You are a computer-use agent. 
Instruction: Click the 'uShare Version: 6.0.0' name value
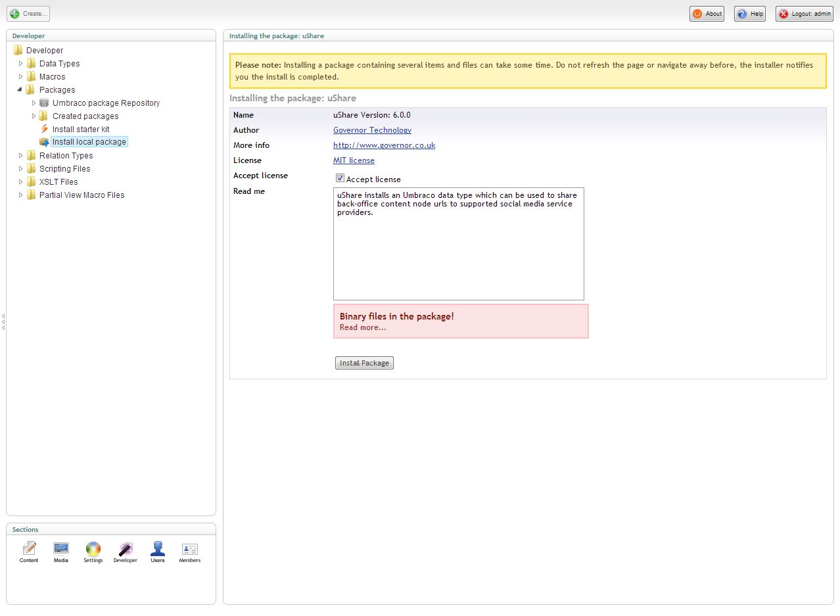click(371, 115)
